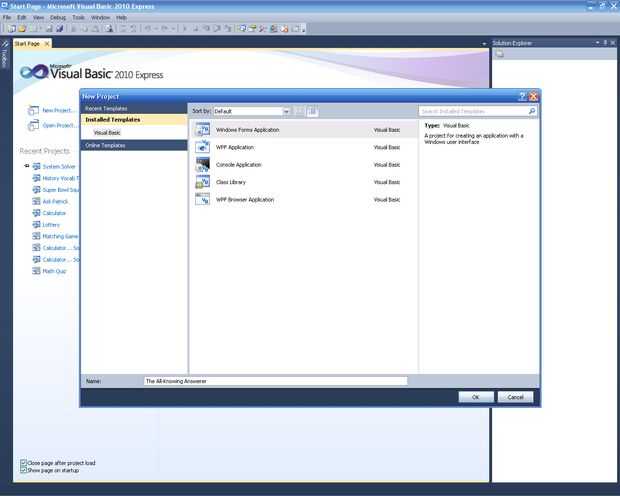This screenshot has height=496, width=620.
Task: Select the WPF Application template row
Action: point(304,147)
